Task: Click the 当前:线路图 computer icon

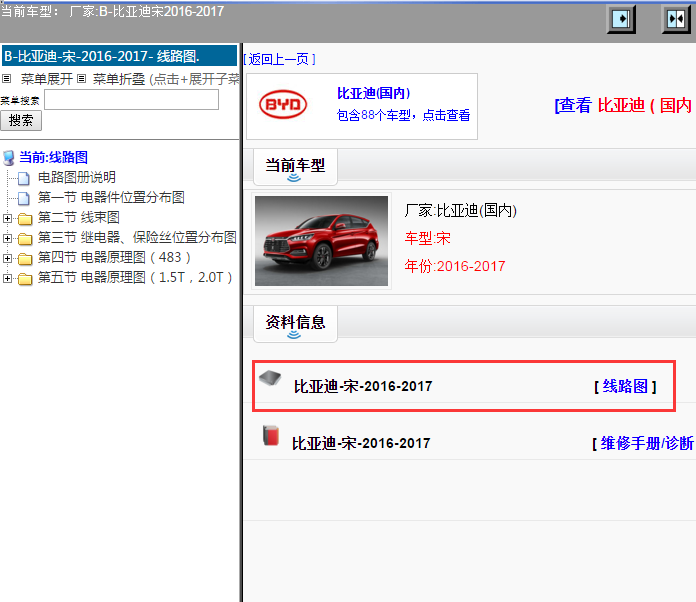Action: [x=8, y=158]
